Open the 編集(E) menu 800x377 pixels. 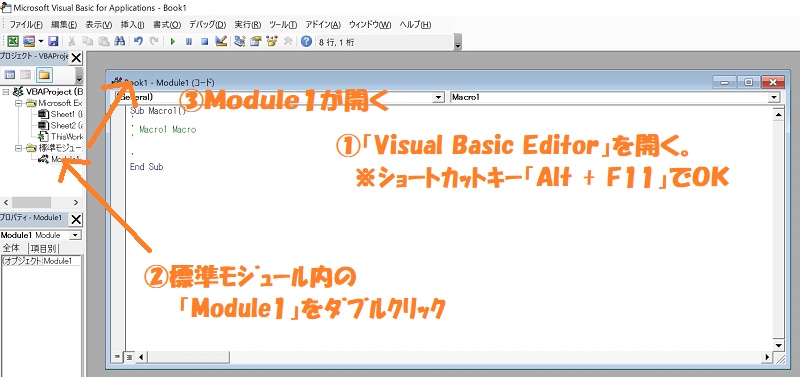click(x=64, y=24)
